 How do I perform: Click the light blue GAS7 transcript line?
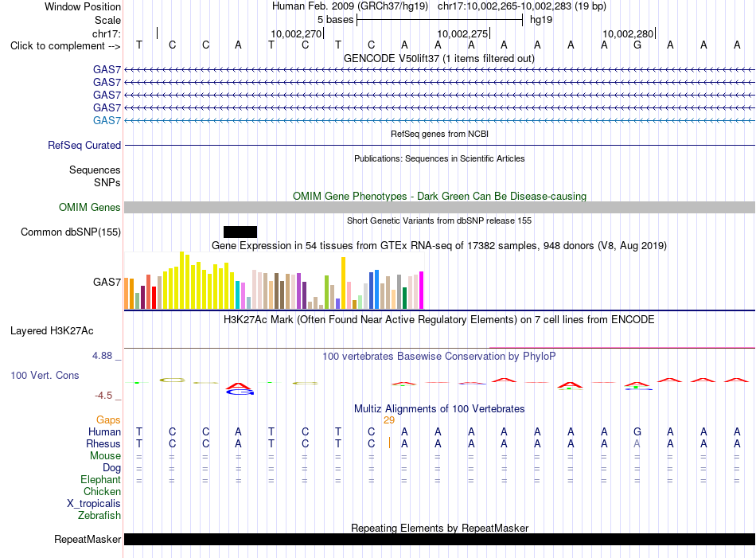click(439, 120)
